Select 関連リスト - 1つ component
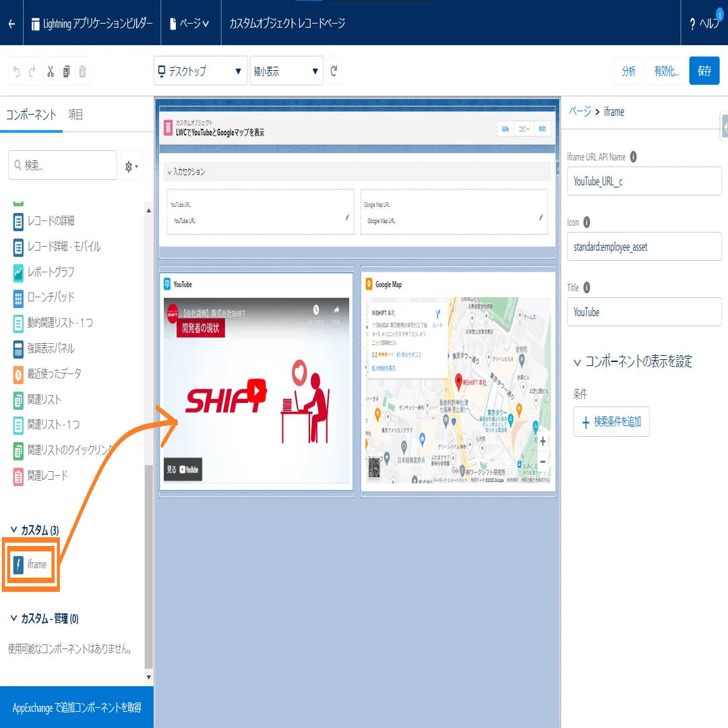728x728 pixels. pyautogui.click(x=47, y=425)
